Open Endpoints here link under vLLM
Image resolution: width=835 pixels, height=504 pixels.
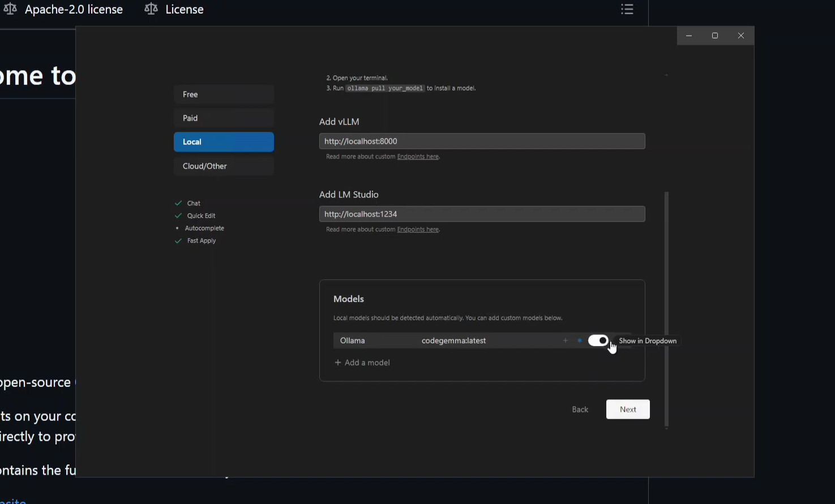click(x=418, y=157)
